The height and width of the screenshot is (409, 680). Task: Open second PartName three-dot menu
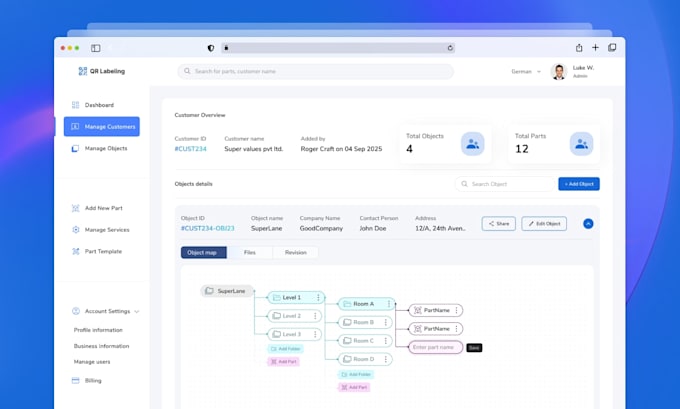click(456, 329)
